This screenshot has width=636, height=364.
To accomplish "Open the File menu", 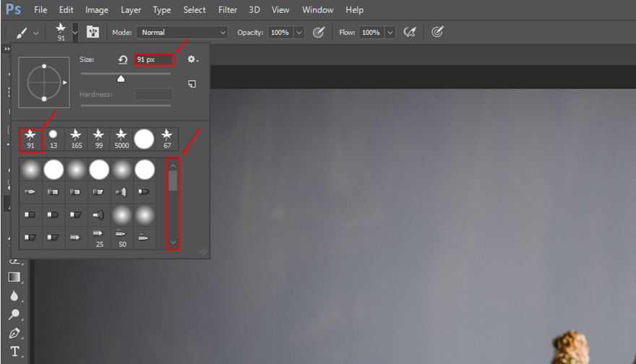I will point(40,9).
